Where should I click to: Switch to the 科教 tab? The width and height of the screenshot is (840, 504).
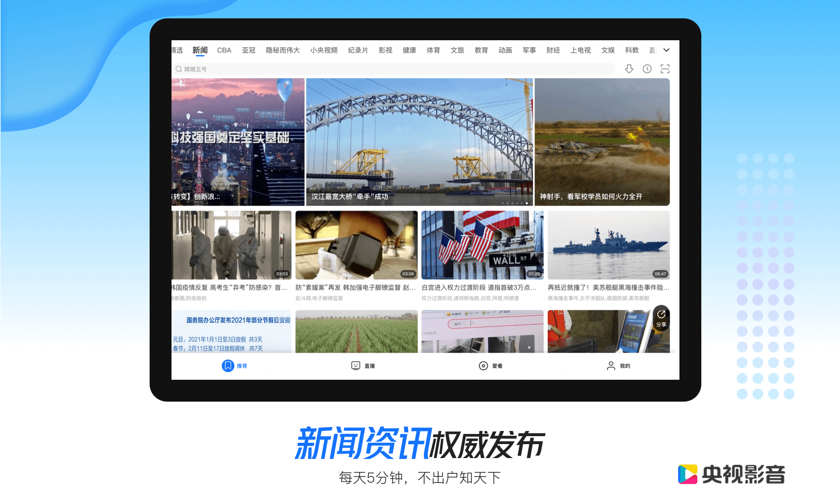coord(632,50)
